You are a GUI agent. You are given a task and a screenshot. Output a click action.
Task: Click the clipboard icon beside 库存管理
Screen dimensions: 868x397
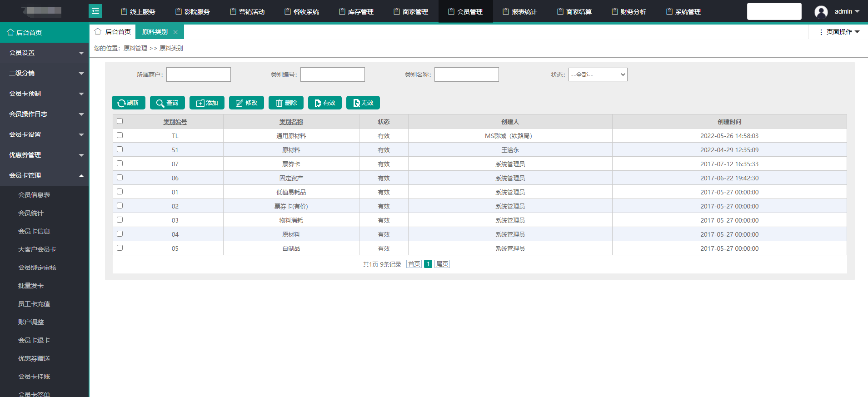(342, 11)
